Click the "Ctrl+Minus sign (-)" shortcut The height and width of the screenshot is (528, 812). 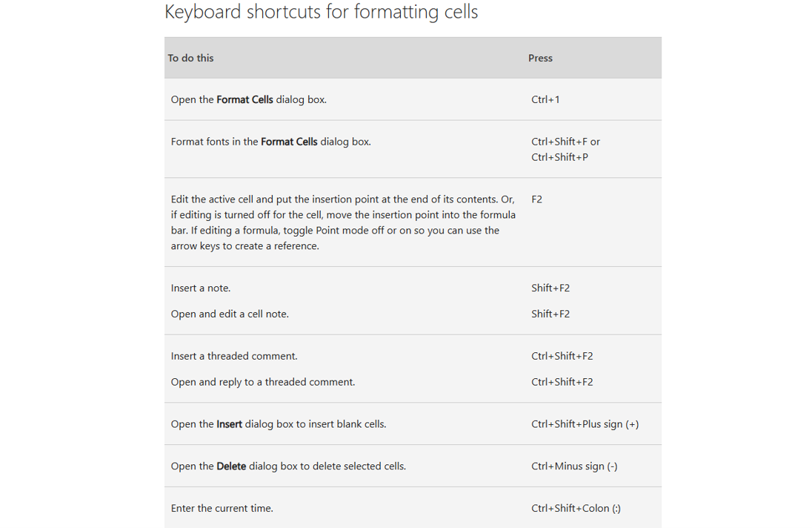click(x=574, y=466)
